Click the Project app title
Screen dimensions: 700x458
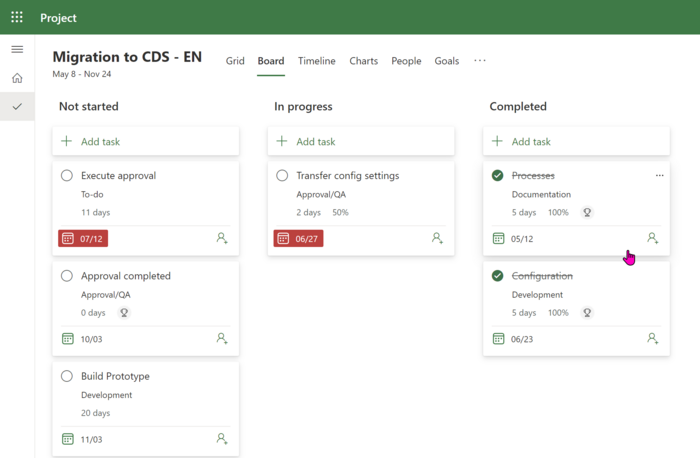58,18
